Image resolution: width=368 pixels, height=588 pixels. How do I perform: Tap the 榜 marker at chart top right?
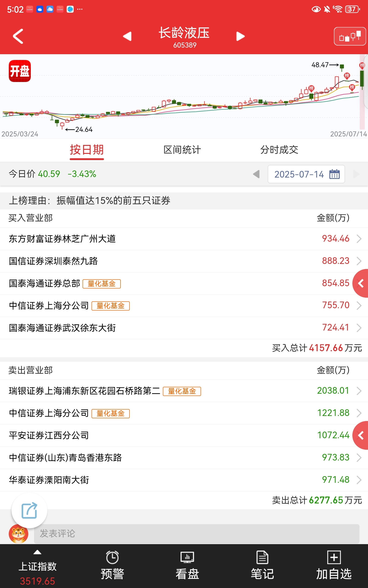point(362,66)
